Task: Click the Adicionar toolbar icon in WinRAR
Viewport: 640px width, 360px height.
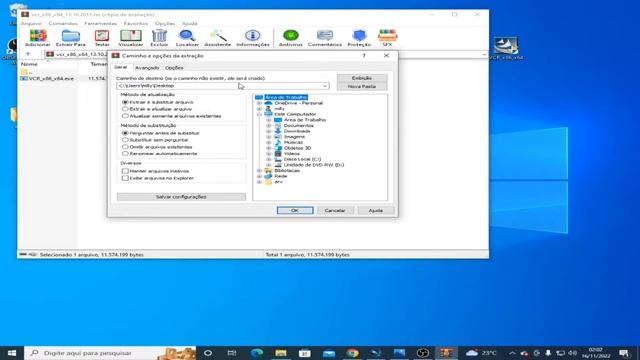Action: (x=38, y=38)
